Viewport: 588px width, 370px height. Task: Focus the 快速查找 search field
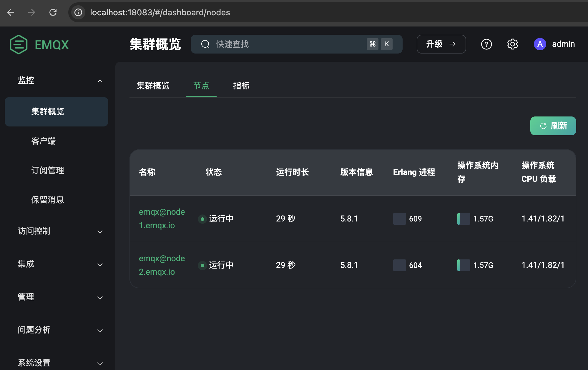[x=296, y=44]
